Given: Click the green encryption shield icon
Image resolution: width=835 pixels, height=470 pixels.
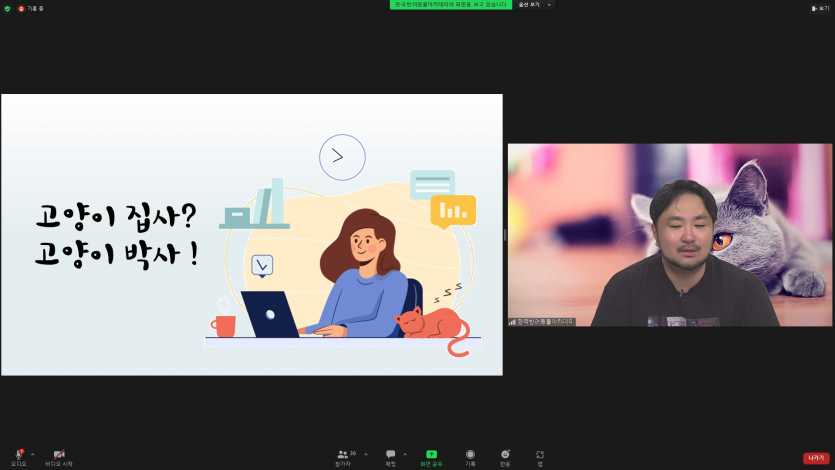Looking at the screenshot, I should tap(7, 9).
